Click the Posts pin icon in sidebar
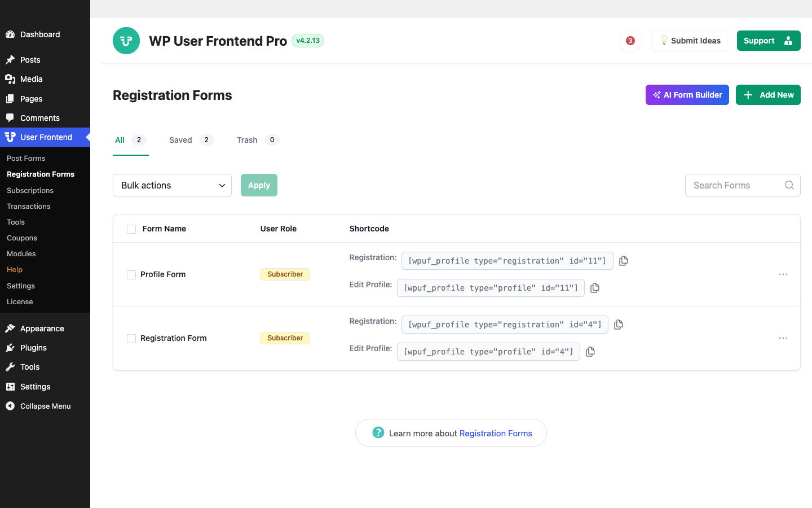The width and height of the screenshot is (812, 508). 10,60
